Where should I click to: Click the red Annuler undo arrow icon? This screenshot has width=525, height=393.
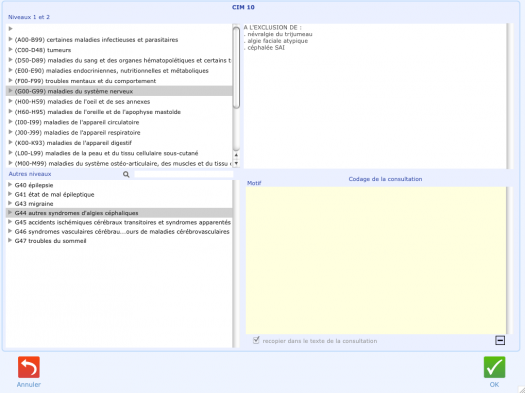(29, 367)
